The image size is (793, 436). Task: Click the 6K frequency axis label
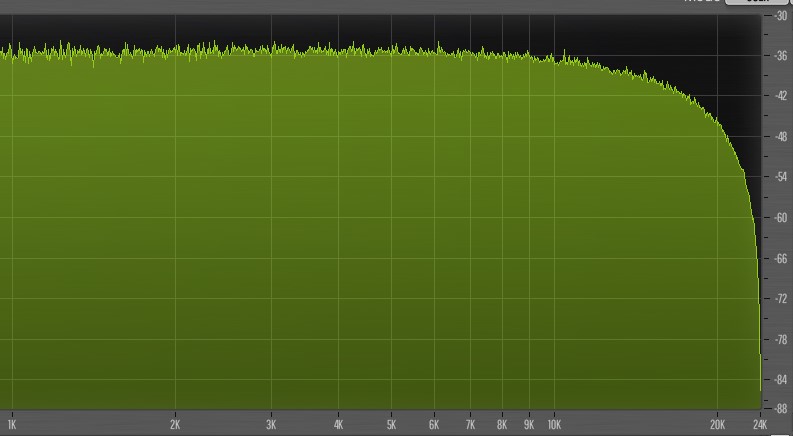434,425
